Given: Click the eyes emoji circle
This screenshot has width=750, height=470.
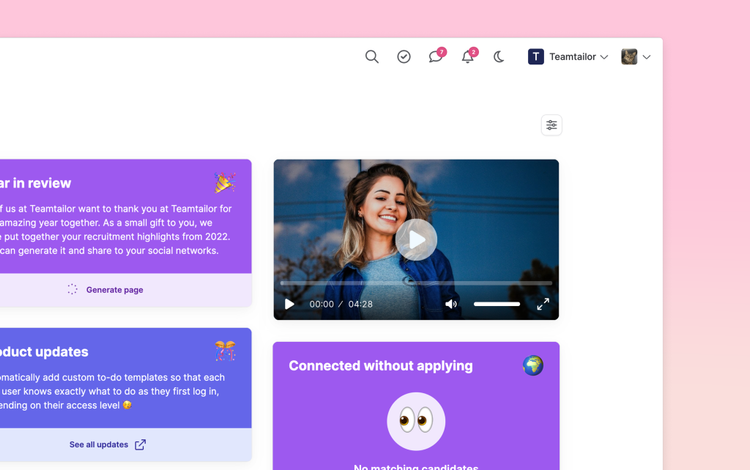Looking at the screenshot, I should (416, 421).
